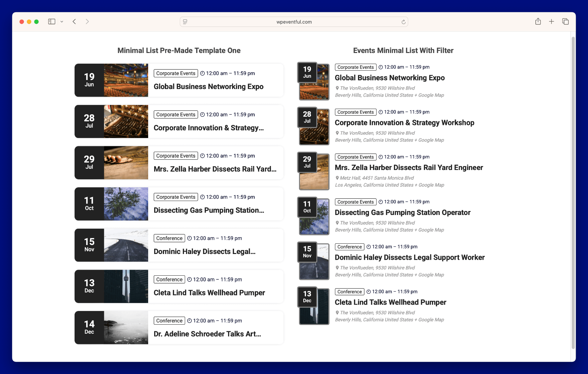
Task: Open the sidebar options dropdown chevron
Action: 62,22
